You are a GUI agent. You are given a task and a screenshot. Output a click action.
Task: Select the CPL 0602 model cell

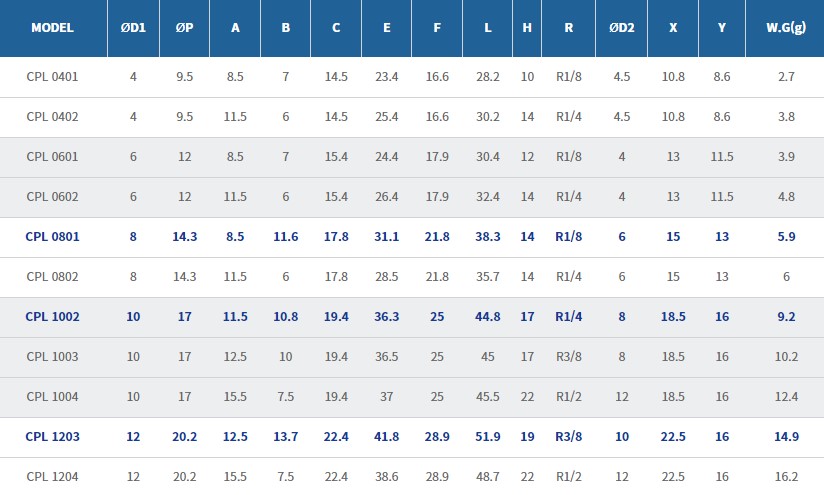52,197
